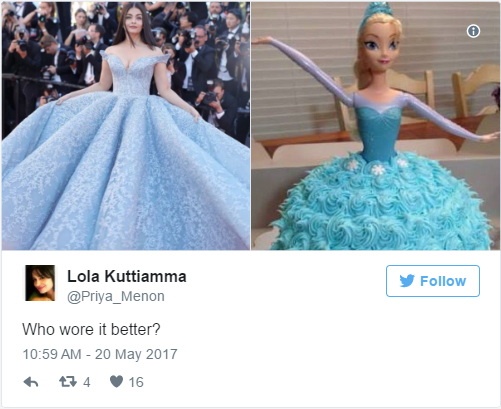Follow the Lola Kuttiamma account
Image resolution: width=501 pixels, height=409 pixels.
(433, 281)
